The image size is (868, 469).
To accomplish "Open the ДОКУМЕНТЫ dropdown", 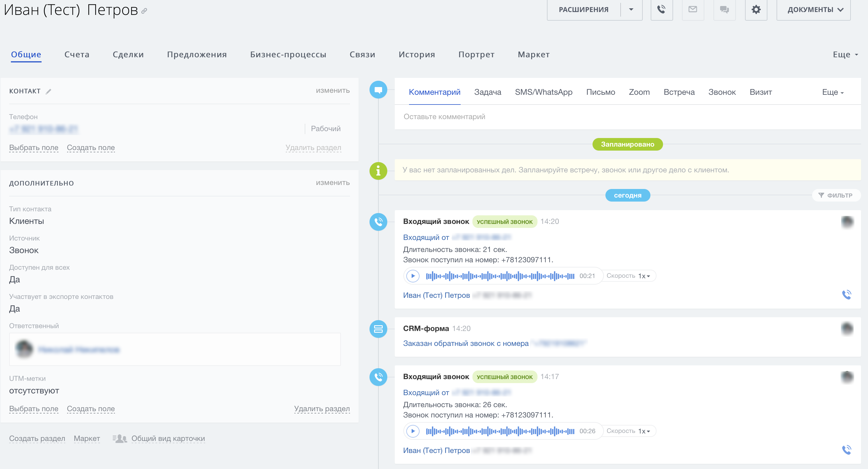I will click(813, 9).
